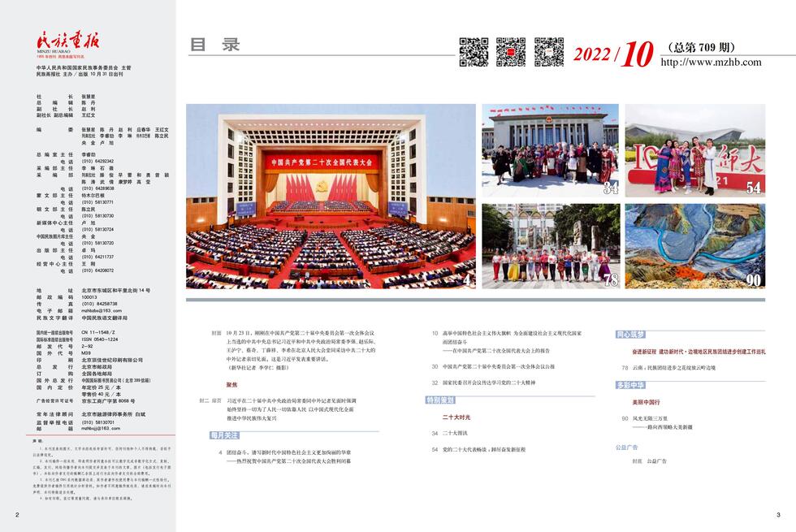Screen dimensions: 796x532
Task: Open contents entry 34 二十大图讯
Action: pyautogui.click(x=450, y=433)
